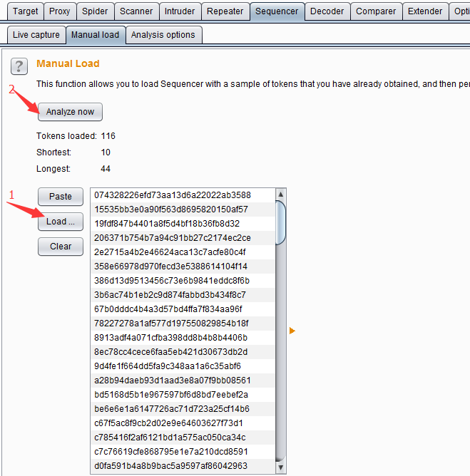470x476 pixels.
Task: Go to the Repeater tab
Action: (225, 11)
